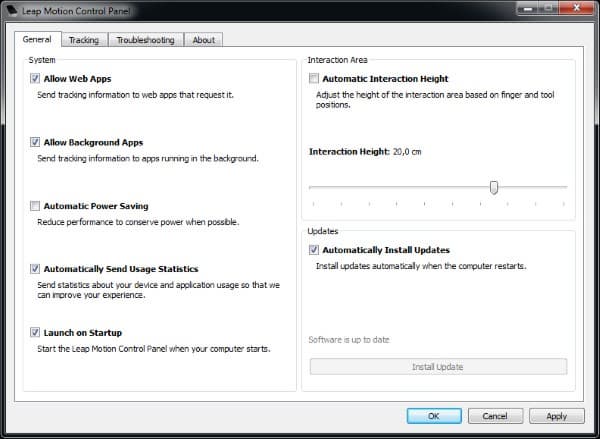
Task: Click the 'Reduce performance to conserve power' description
Action: coord(138,222)
